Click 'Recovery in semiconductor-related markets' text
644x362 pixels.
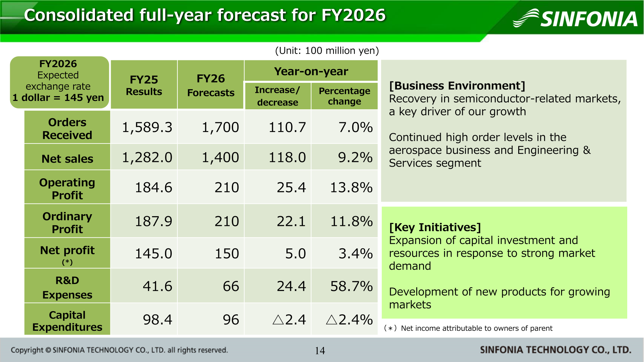(x=505, y=105)
